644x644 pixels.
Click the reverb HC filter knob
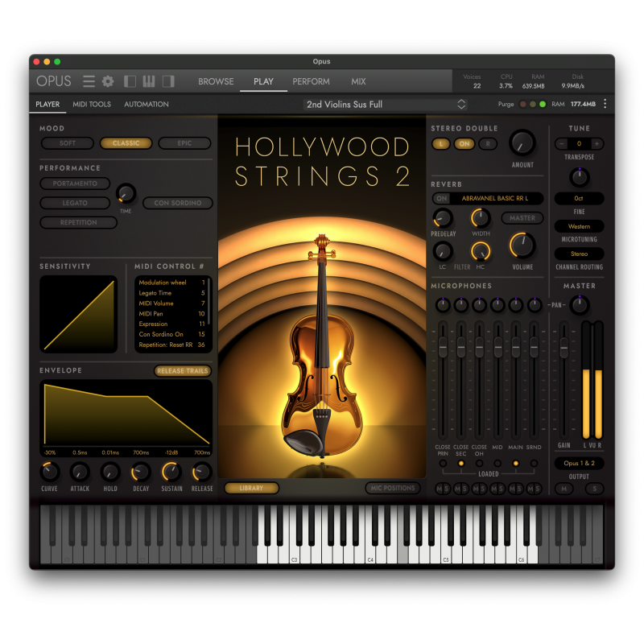point(480,251)
